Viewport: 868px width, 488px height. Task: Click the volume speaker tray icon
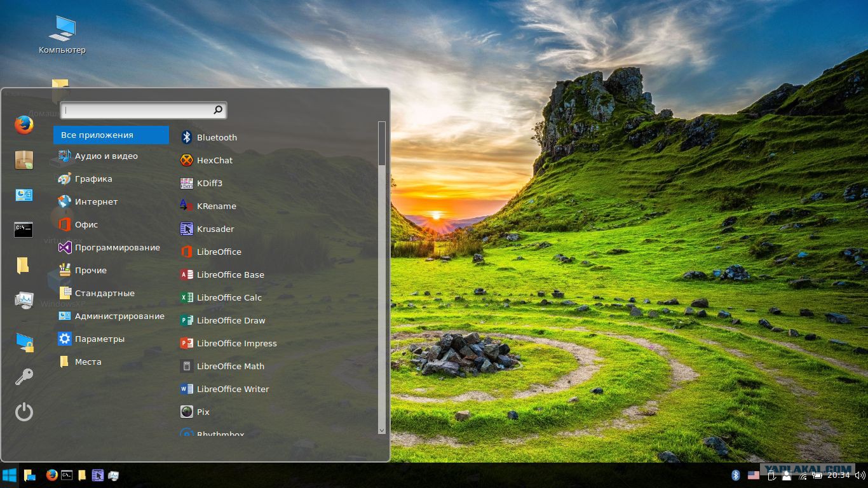click(859, 475)
